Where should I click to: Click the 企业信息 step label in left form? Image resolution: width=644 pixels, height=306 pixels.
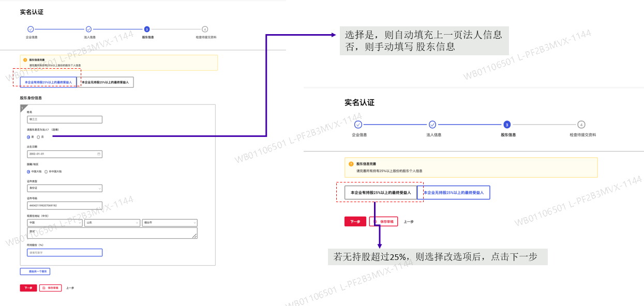[31, 37]
